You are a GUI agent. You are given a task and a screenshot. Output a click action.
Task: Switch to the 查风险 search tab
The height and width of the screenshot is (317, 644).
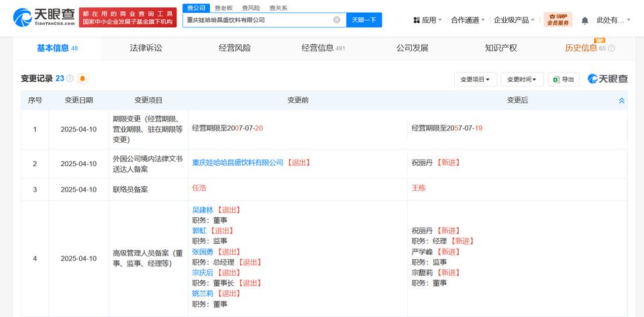click(x=251, y=8)
